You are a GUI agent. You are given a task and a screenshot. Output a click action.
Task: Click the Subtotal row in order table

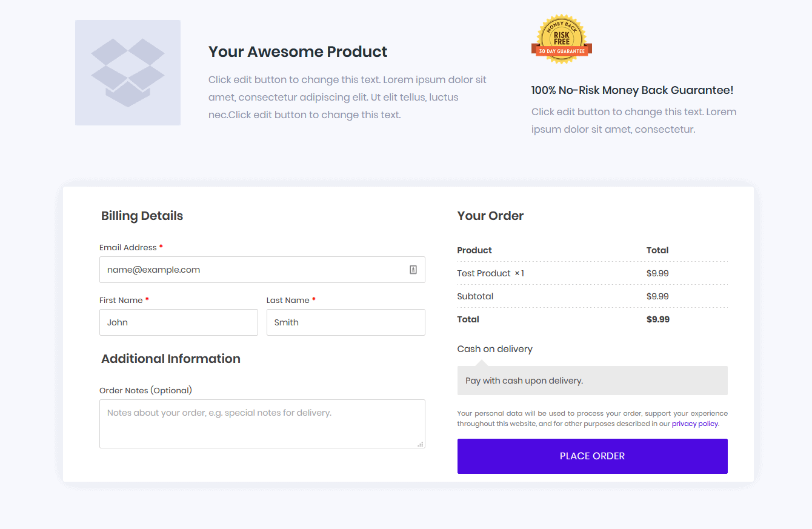[593, 296]
